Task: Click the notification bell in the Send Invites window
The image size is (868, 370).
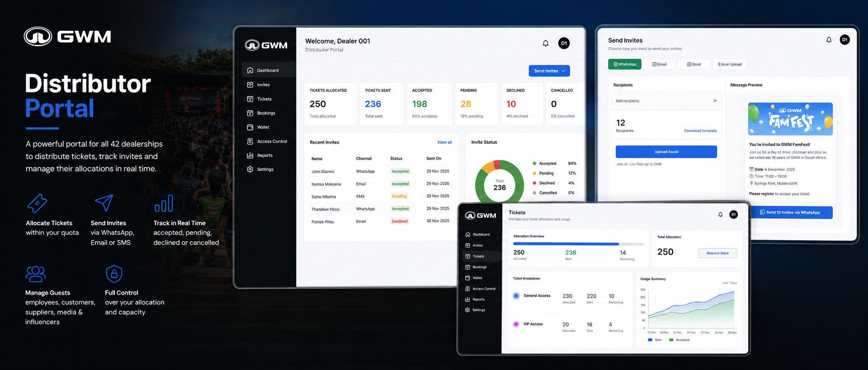Action: click(x=829, y=40)
